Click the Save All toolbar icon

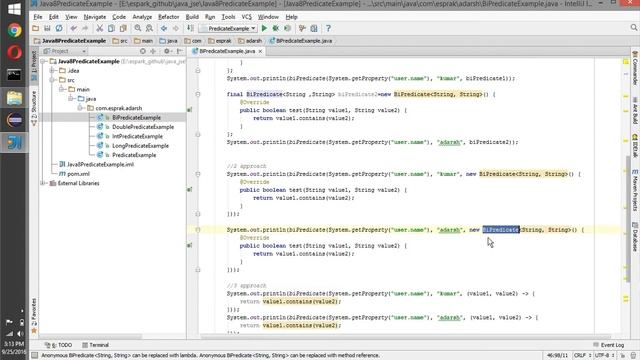tap(47, 28)
